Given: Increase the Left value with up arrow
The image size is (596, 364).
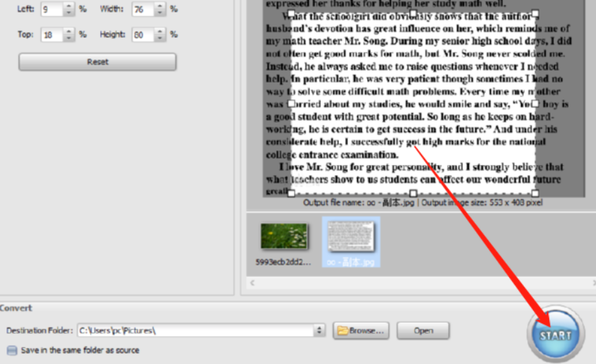Looking at the screenshot, I should [69, 6].
